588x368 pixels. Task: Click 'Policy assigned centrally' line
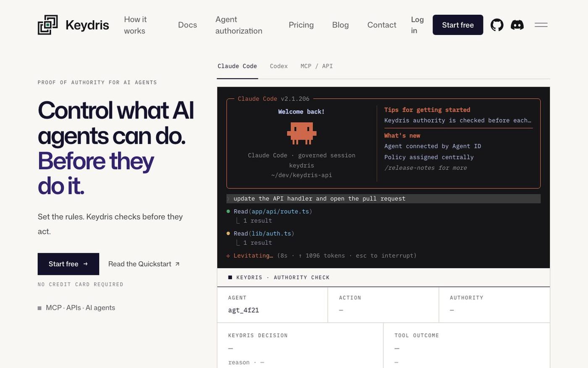(x=429, y=157)
